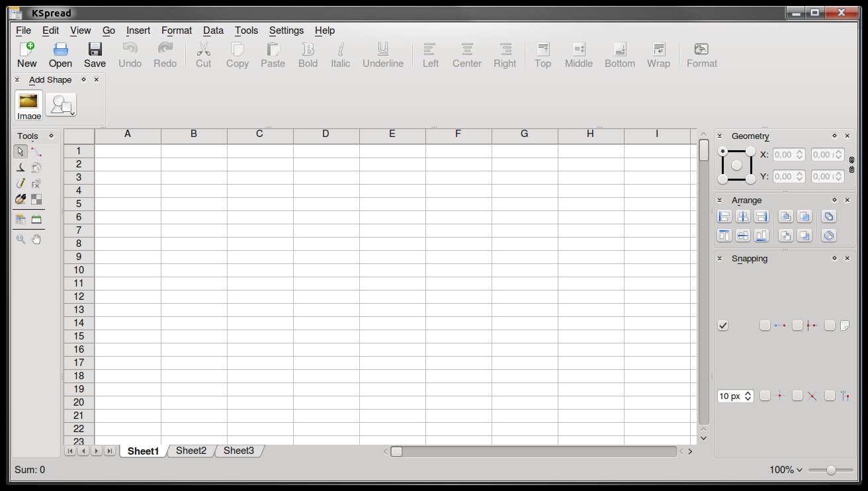Go to the last sheet tab button

pyautogui.click(x=110, y=451)
